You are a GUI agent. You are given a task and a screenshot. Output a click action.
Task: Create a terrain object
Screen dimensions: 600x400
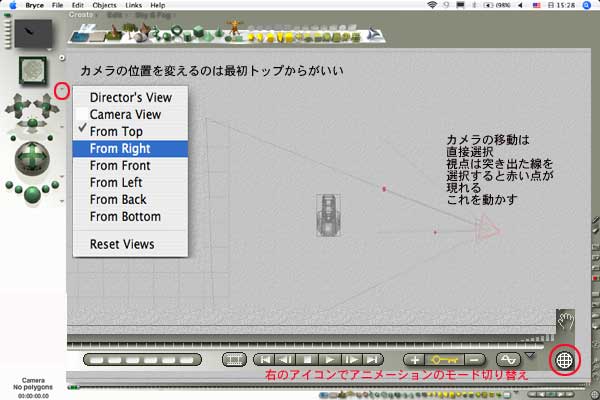[114, 34]
